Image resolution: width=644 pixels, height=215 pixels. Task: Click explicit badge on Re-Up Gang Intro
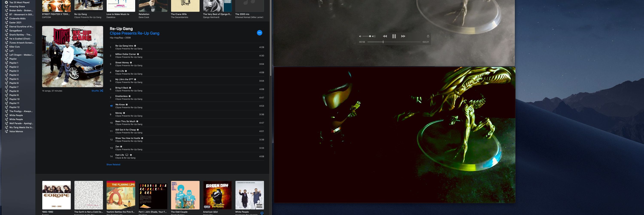coord(135,46)
